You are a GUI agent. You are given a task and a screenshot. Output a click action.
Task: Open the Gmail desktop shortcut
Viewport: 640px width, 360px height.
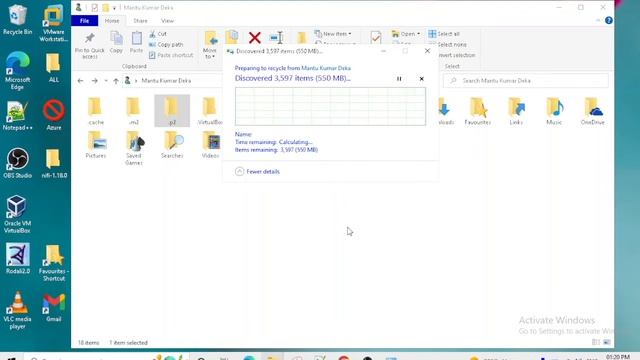pyautogui.click(x=53, y=307)
